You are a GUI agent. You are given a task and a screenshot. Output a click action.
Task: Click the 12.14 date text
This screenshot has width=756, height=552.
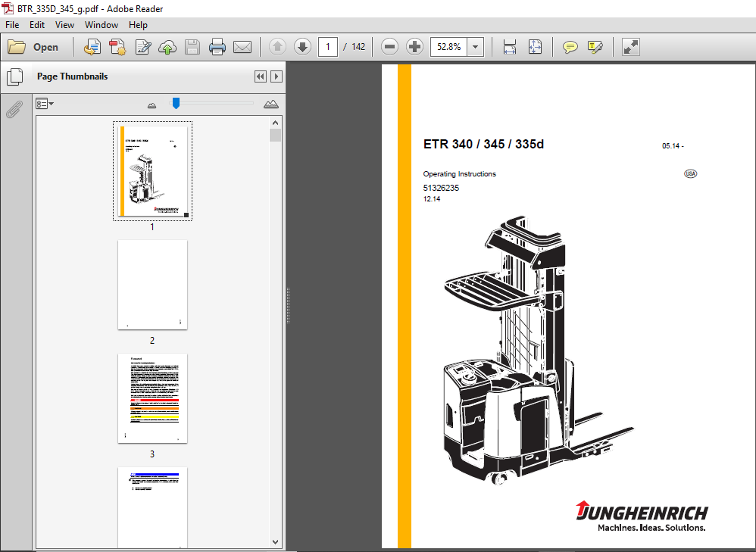tap(432, 199)
